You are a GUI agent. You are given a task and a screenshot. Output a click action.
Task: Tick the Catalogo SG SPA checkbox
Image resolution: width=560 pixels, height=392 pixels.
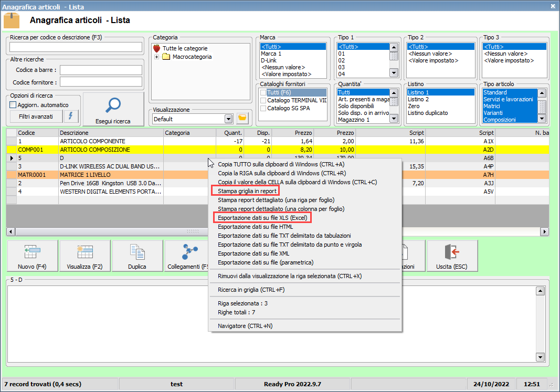[263, 108]
